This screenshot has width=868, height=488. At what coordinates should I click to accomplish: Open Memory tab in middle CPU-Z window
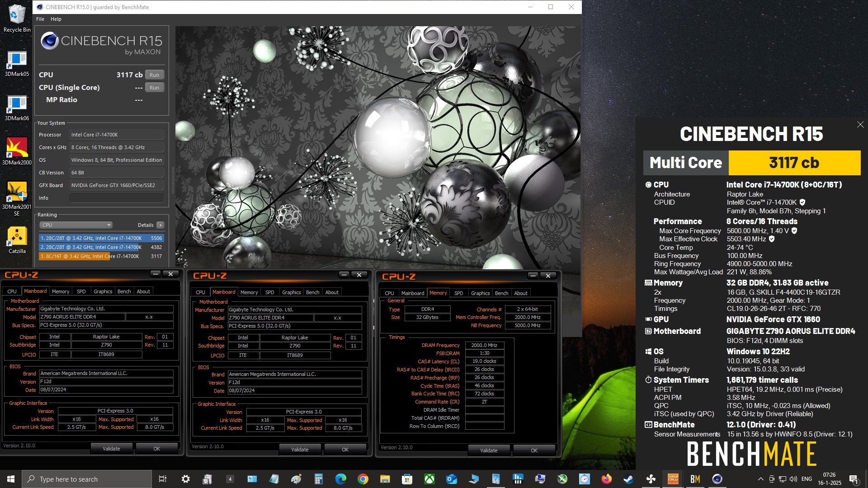(249, 292)
